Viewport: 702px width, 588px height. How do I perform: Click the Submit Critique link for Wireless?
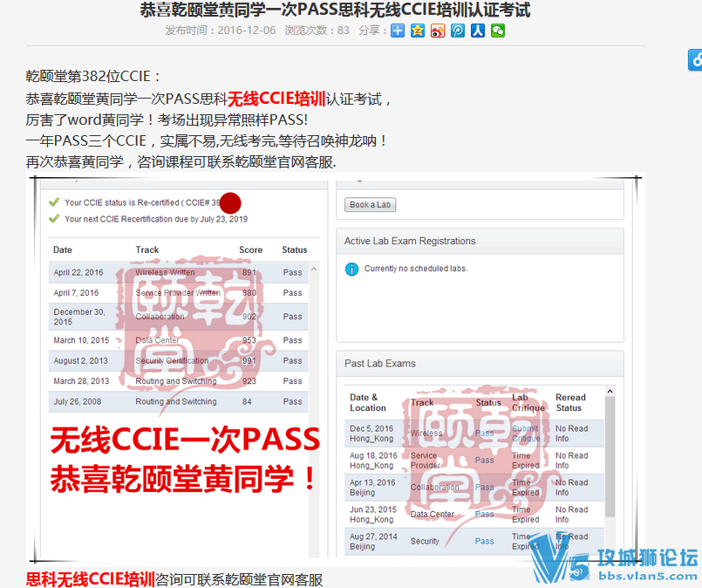(526, 434)
